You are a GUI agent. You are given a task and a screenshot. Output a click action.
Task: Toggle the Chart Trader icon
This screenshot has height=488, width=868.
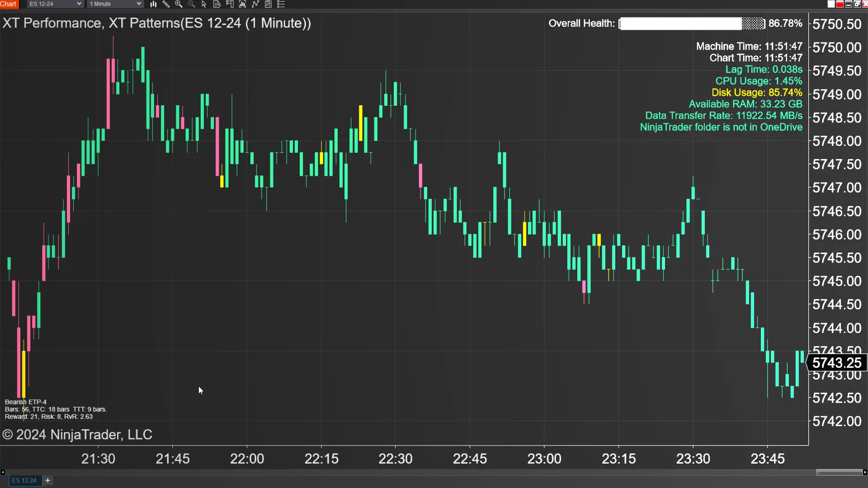[230, 4]
